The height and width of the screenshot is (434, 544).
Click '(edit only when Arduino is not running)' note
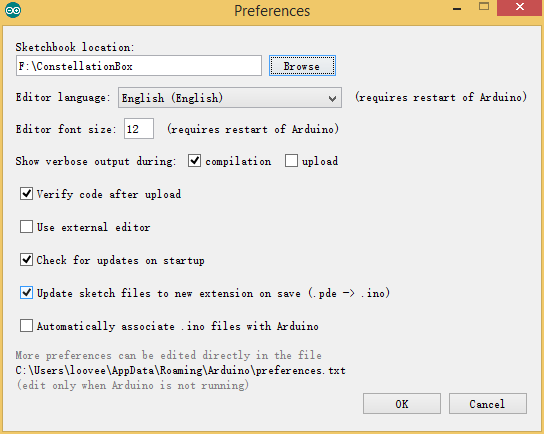click(133, 385)
